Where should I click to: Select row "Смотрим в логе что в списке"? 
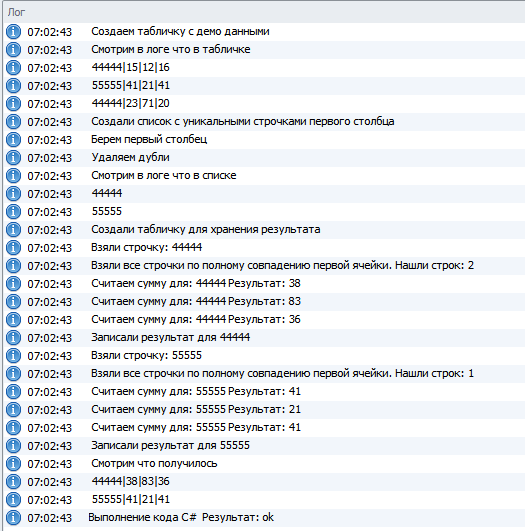tap(264, 176)
